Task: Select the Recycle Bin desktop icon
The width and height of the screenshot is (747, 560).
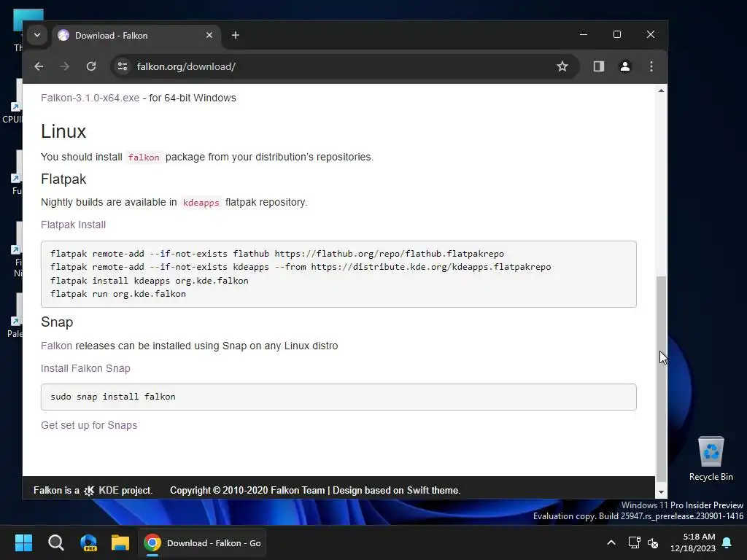Action: pos(711,459)
